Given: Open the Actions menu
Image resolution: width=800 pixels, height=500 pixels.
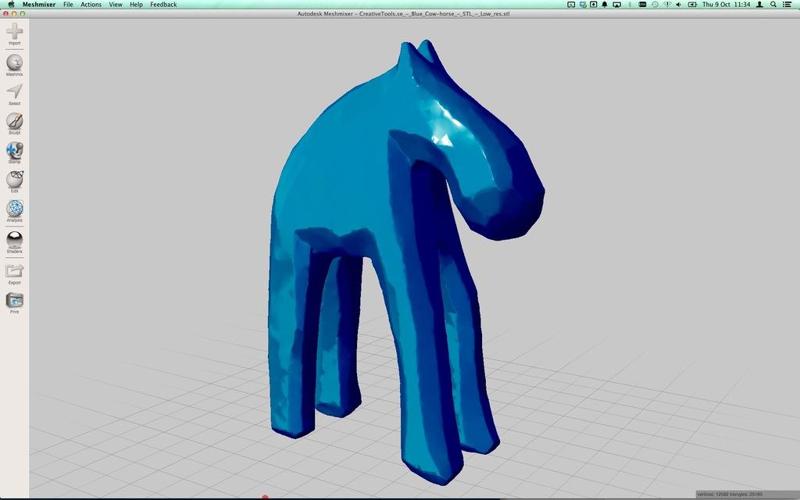Looking at the screenshot, I should (x=91, y=5).
